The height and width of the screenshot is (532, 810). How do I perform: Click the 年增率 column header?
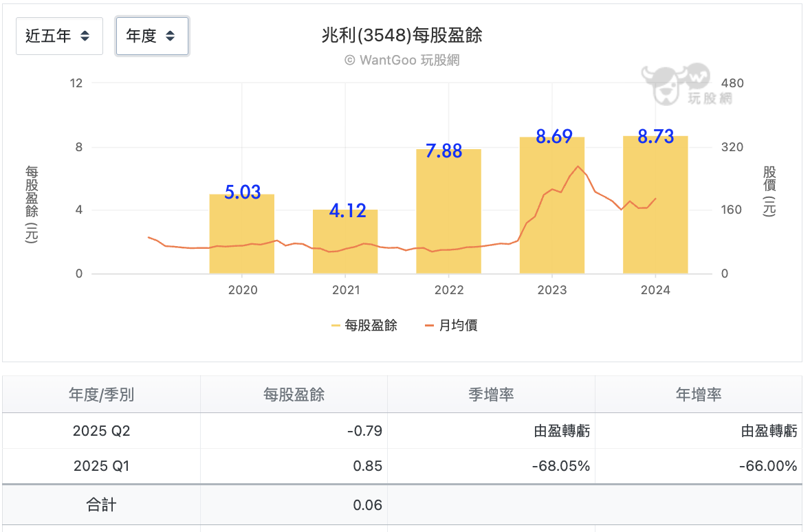click(x=698, y=395)
